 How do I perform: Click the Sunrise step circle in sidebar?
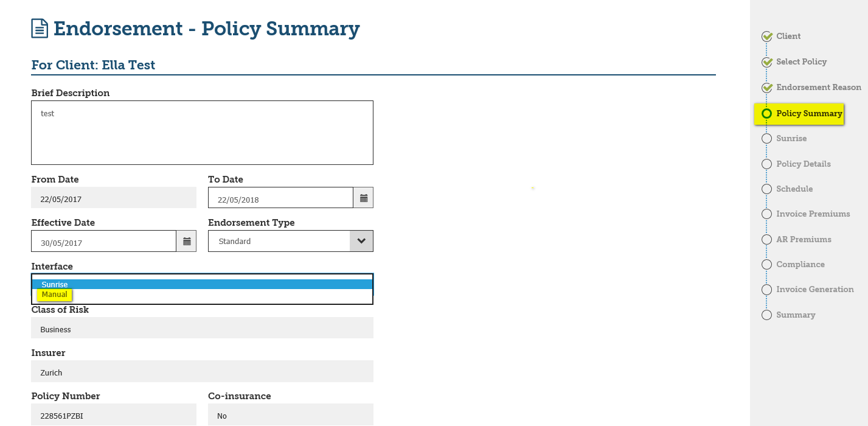(x=766, y=139)
